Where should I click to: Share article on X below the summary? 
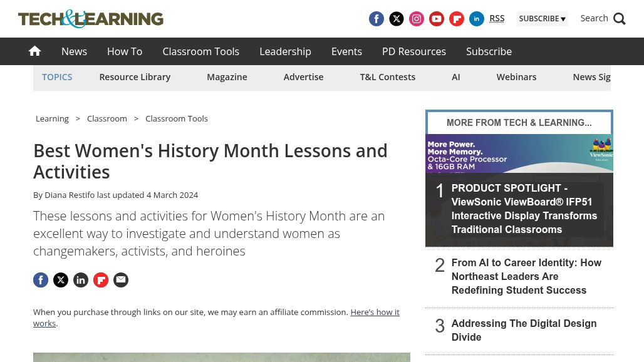tap(61, 280)
